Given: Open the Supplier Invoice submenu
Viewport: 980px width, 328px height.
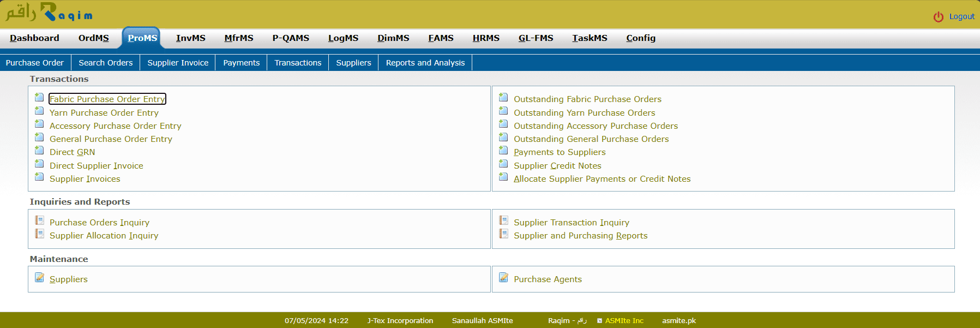Looking at the screenshot, I should click(x=178, y=63).
